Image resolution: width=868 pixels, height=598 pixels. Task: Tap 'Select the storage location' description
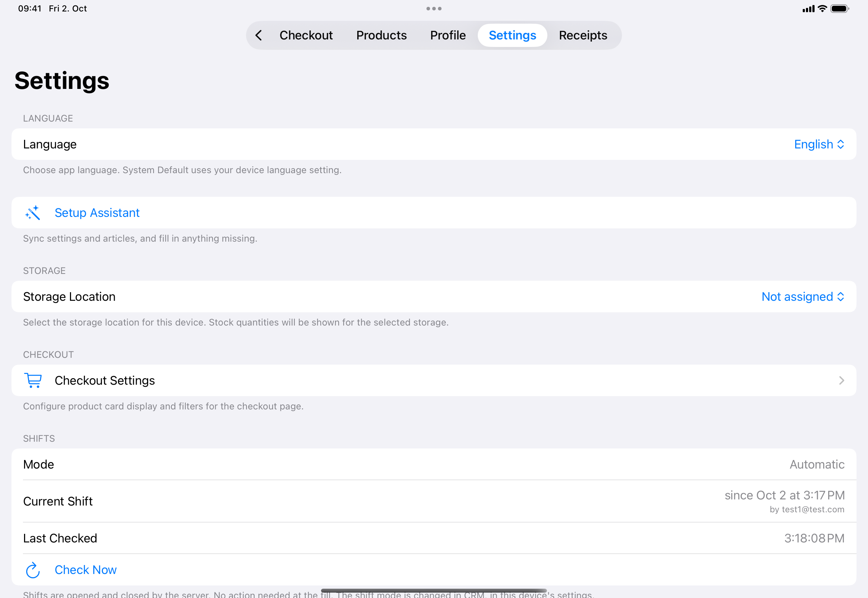236,322
